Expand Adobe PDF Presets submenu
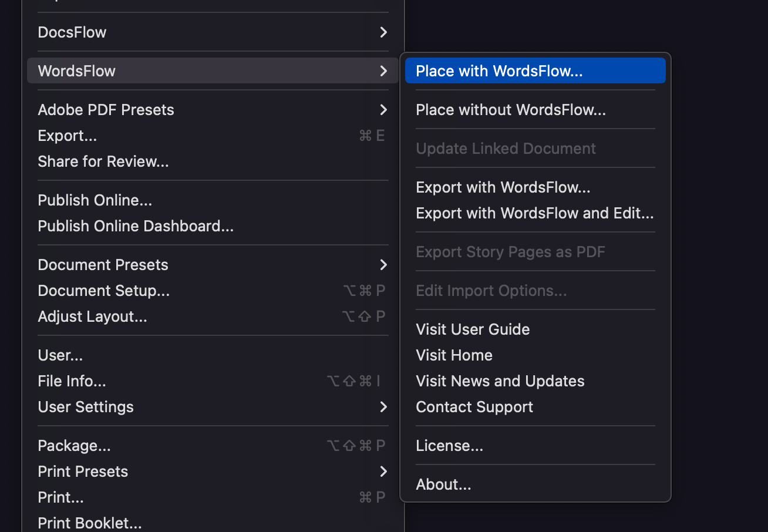 click(x=383, y=110)
